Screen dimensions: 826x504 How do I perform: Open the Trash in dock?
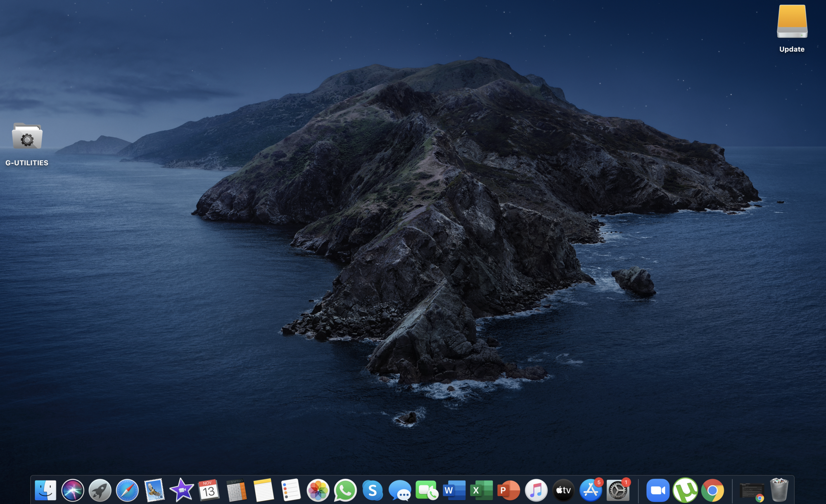(779, 490)
